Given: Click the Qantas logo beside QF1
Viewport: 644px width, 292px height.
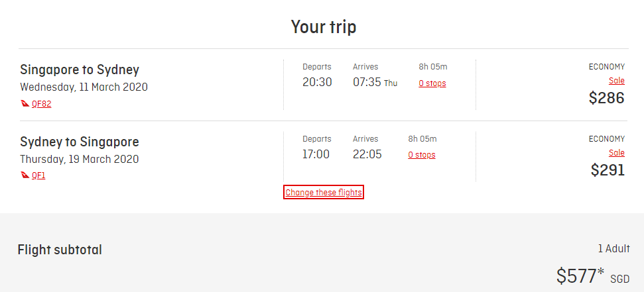Looking at the screenshot, I should [25, 176].
